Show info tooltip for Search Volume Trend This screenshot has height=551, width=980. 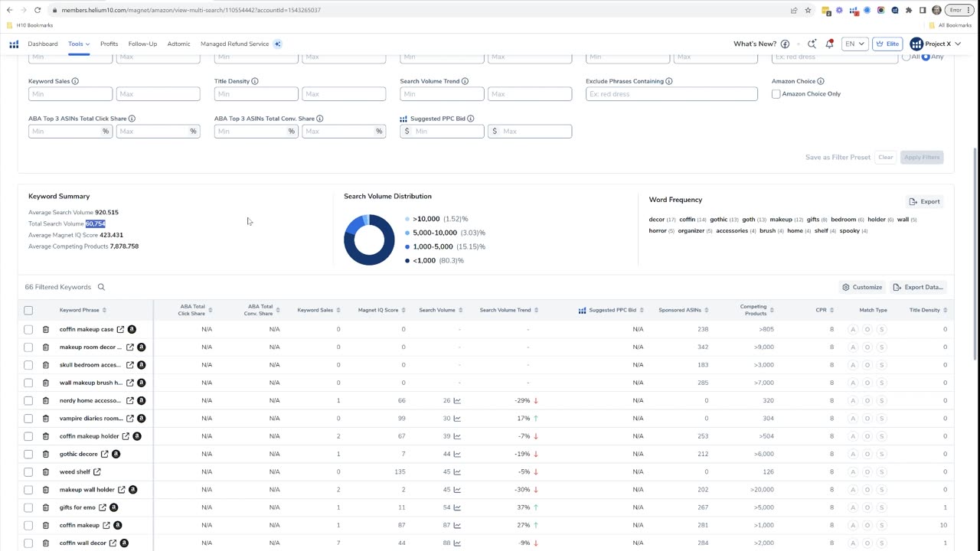pyautogui.click(x=465, y=81)
